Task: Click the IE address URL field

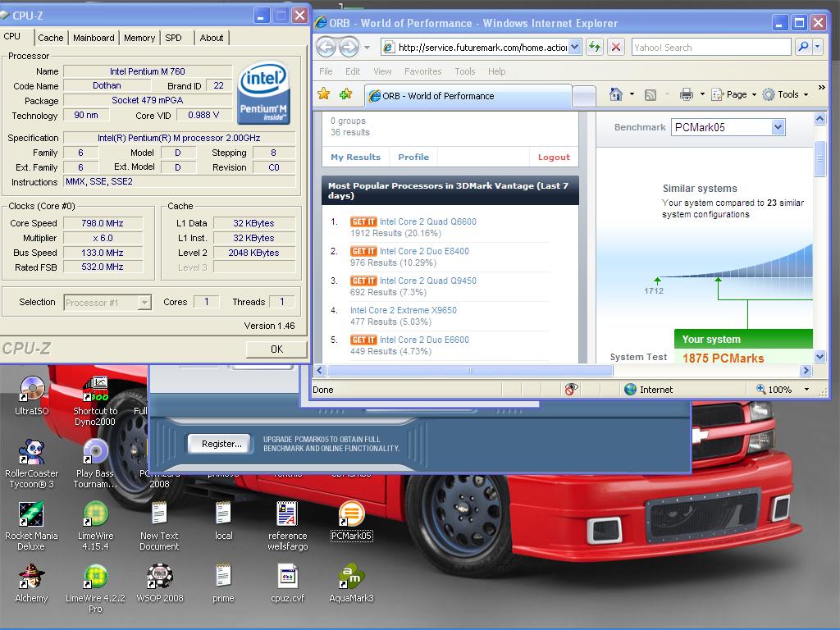Action: (482, 47)
